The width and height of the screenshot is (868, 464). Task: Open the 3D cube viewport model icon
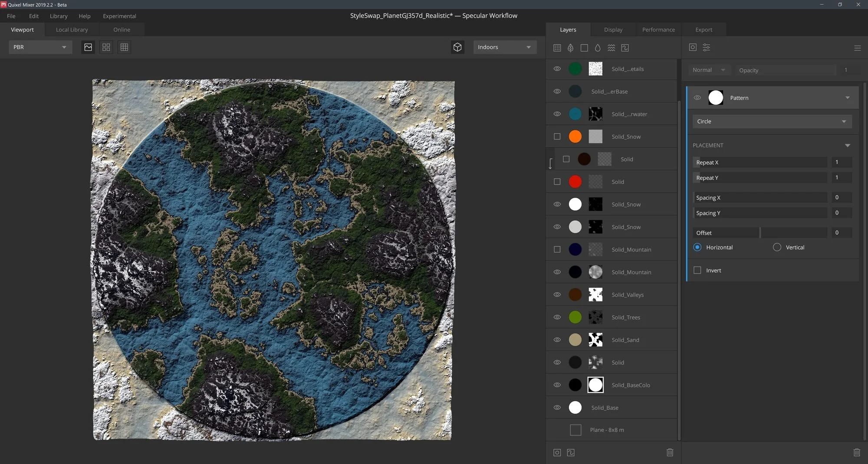457,47
